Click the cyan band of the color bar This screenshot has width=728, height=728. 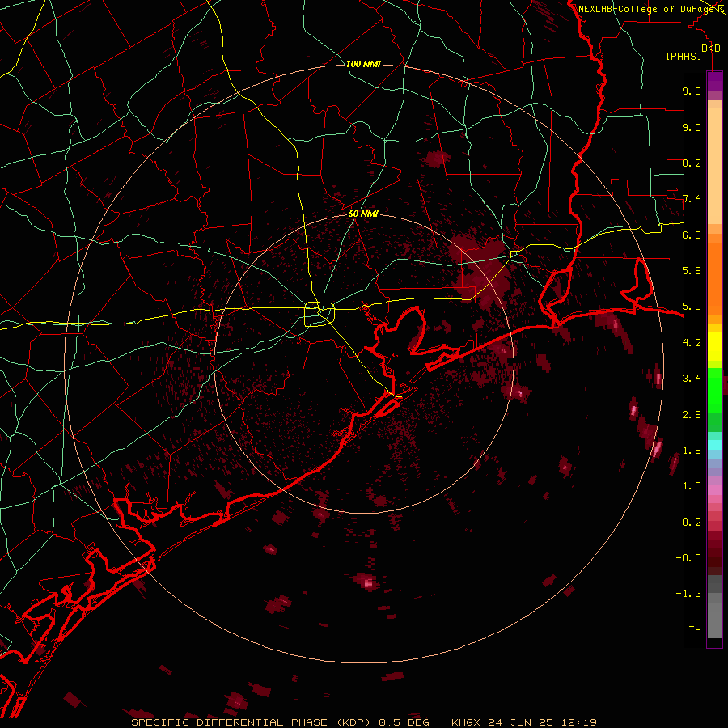coord(714,445)
